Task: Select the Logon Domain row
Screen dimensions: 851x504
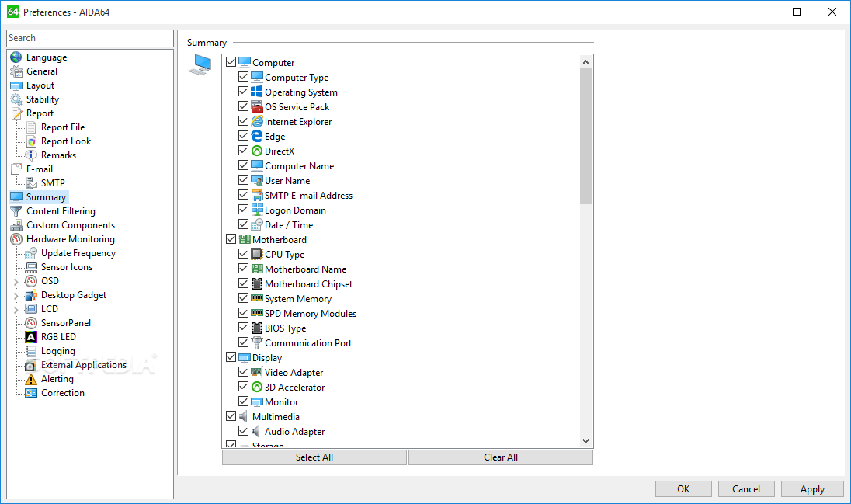Action: (x=295, y=210)
